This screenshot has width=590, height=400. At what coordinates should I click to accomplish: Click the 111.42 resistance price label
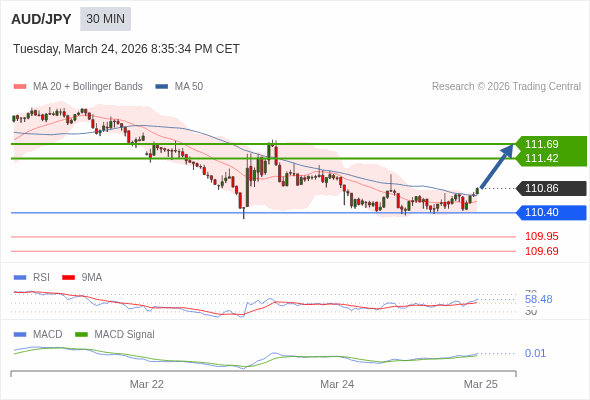pos(542,158)
